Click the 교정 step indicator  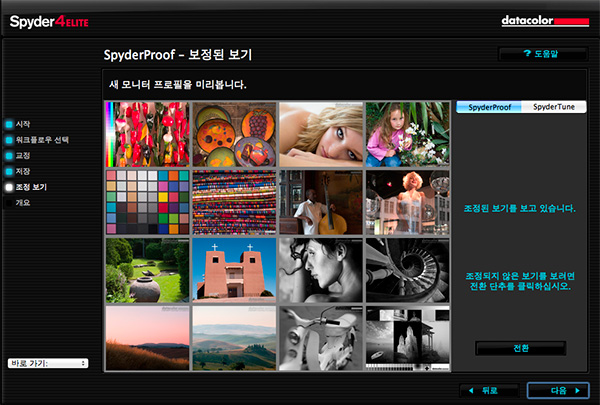point(24,156)
